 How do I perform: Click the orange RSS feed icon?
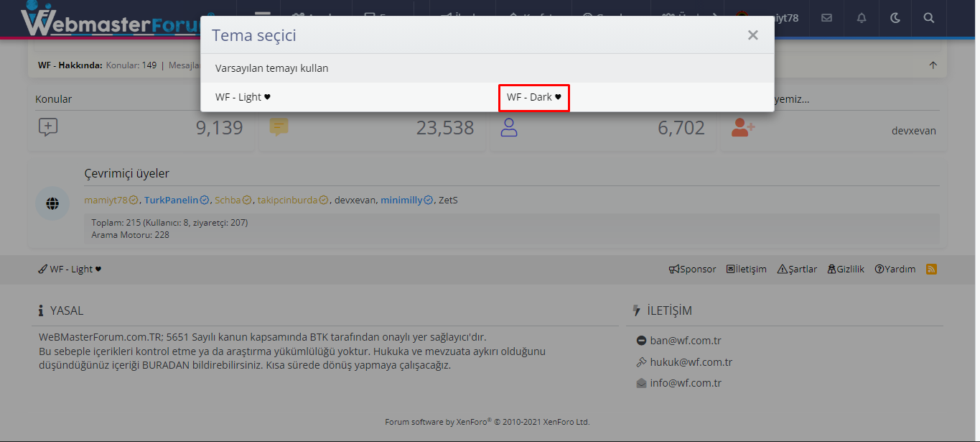931,269
